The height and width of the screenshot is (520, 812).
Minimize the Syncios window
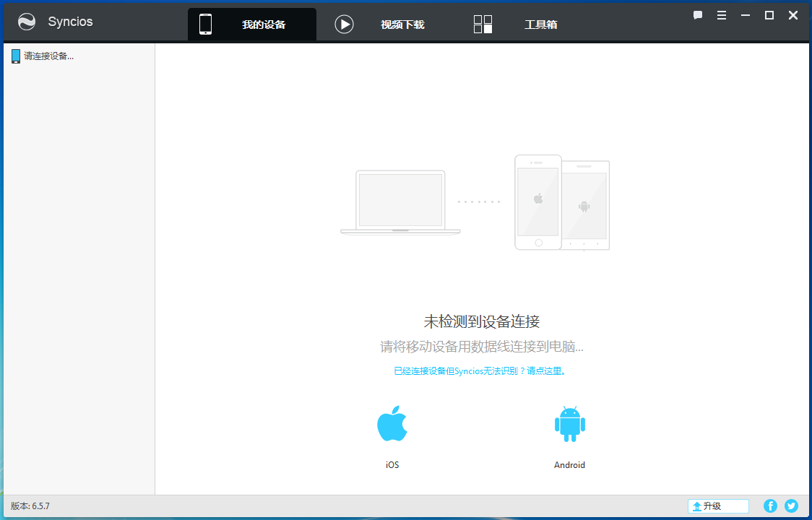tap(746, 15)
